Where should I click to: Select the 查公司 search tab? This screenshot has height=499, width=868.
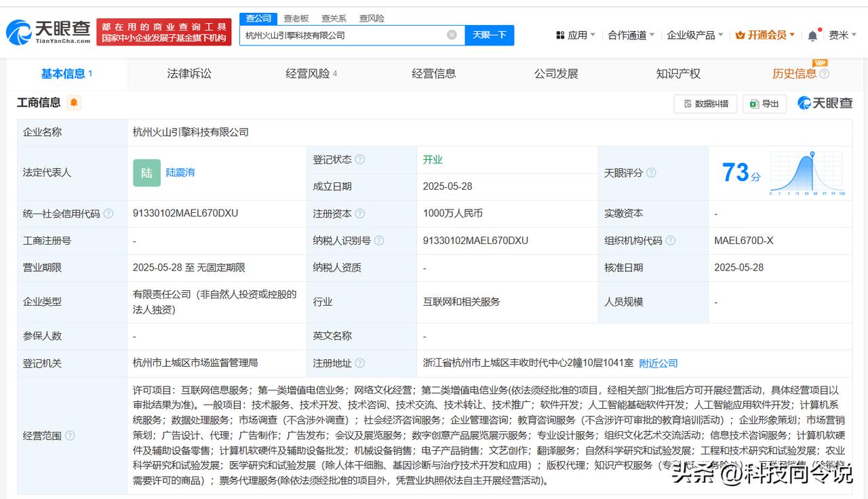[258, 18]
